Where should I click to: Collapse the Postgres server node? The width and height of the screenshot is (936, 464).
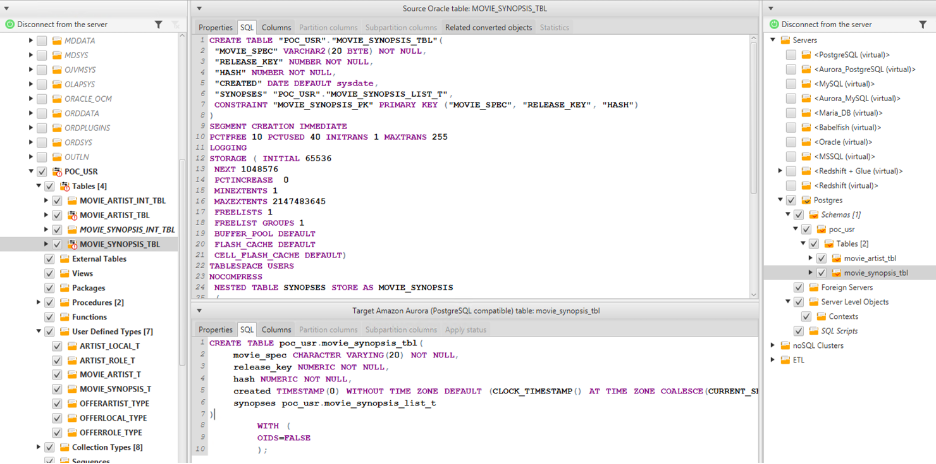pyautogui.click(x=780, y=200)
